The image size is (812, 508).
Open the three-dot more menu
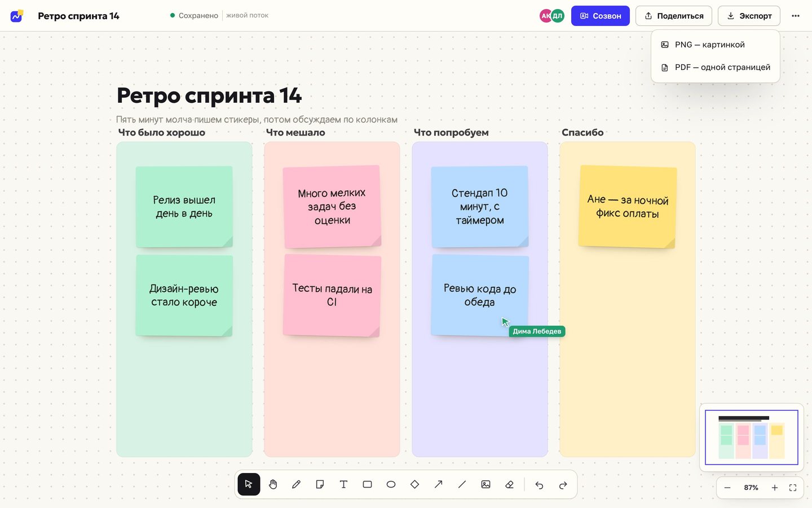pyautogui.click(x=796, y=16)
